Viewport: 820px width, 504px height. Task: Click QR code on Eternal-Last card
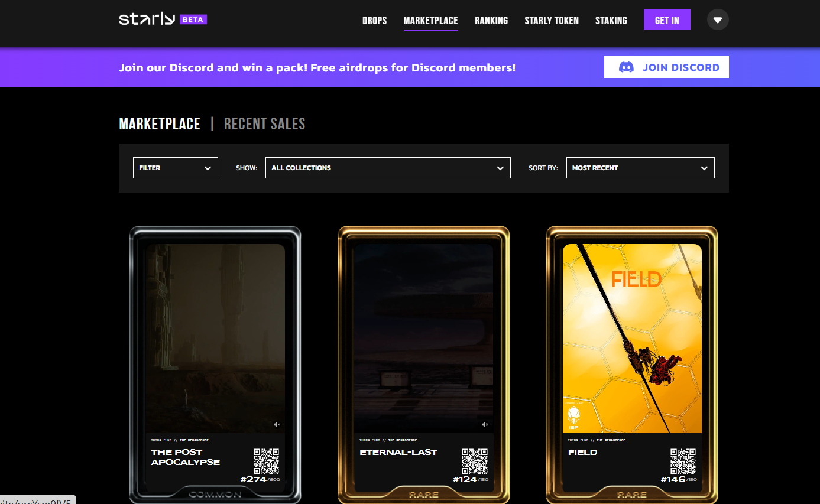[475, 461]
